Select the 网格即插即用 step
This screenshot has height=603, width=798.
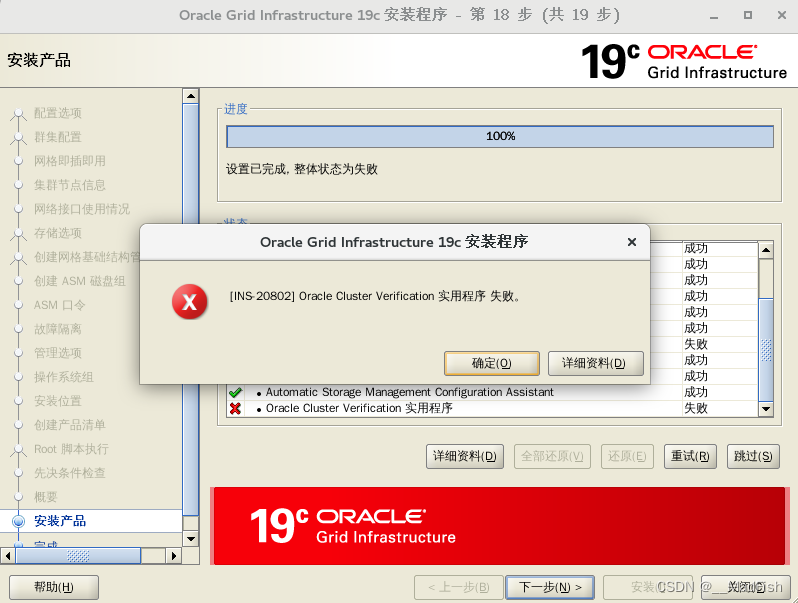tap(70, 161)
